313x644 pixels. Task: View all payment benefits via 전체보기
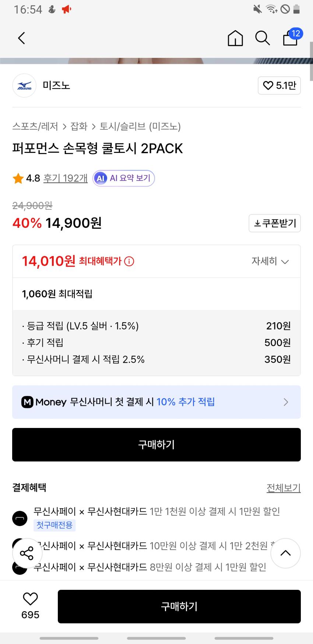coord(284,488)
